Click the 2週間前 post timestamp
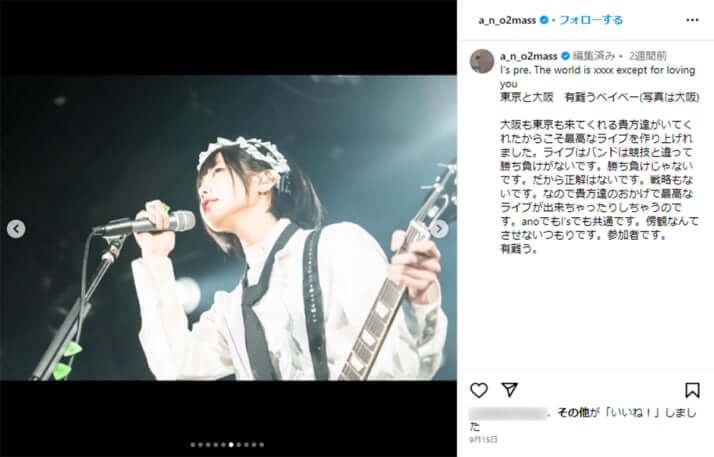This screenshot has width=714, height=457. (647, 56)
